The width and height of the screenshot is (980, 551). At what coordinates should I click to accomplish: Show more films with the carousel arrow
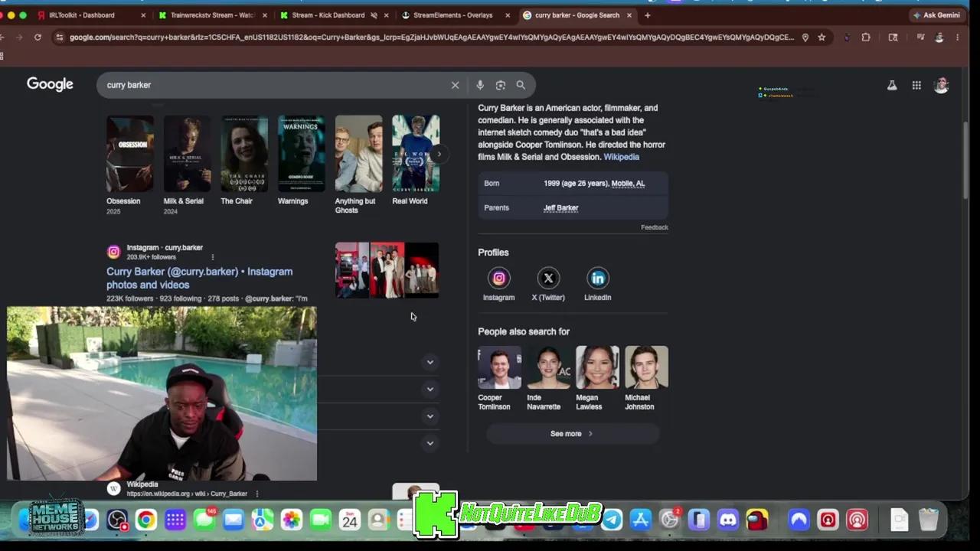point(439,154)
